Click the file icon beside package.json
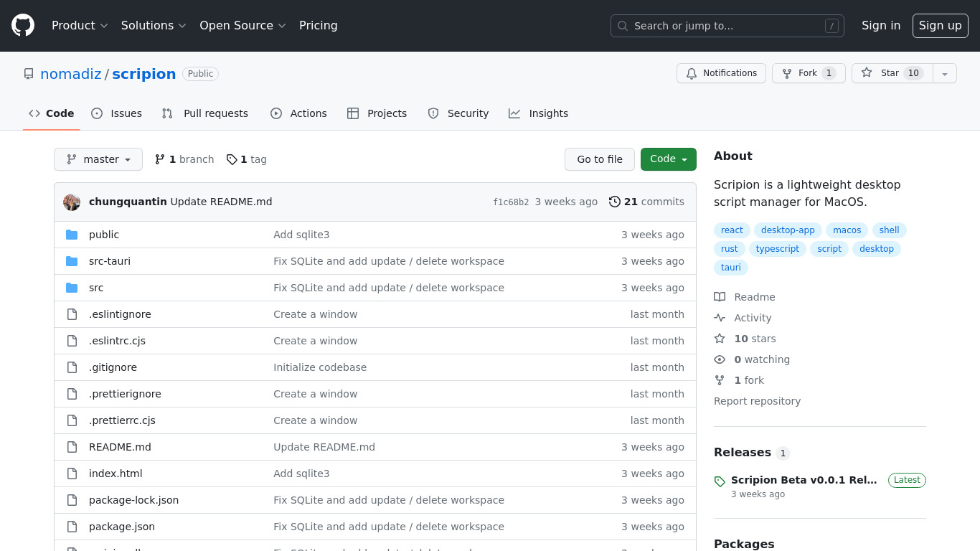This screenshot has width=980, height=551. pyautogui.click(x=72, y=527)
